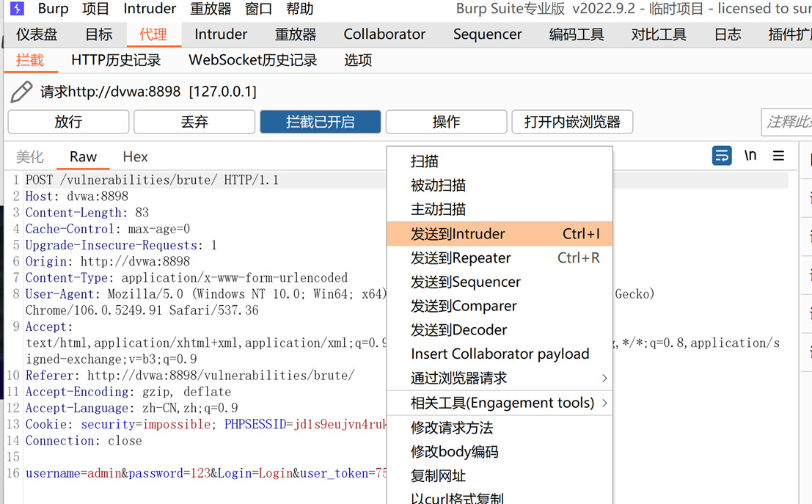812x504 pixels.
Task: Select 发送到Comparer in context menu
Action: click(x=500, y=306)
